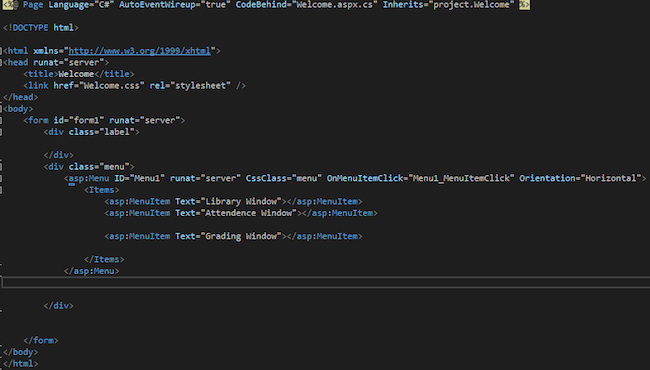The image size is (650, 370).
Task: Click the div class="label" line
Action: click(x=92, y=132)
